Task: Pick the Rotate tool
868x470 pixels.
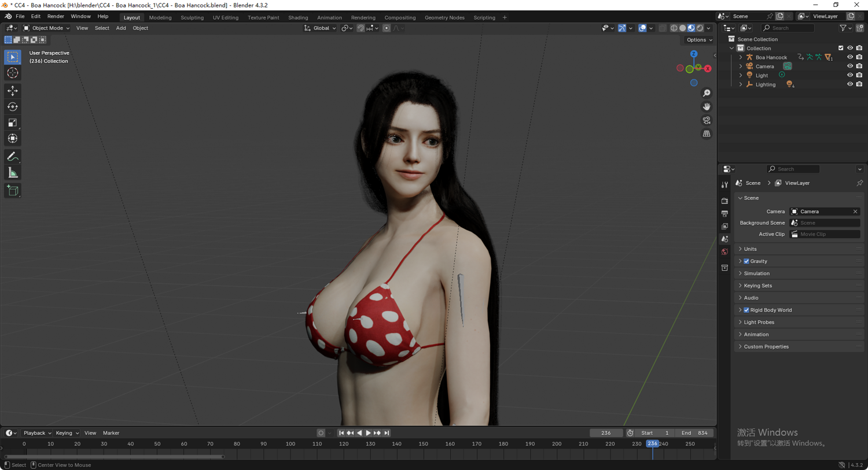Action: 13,106
